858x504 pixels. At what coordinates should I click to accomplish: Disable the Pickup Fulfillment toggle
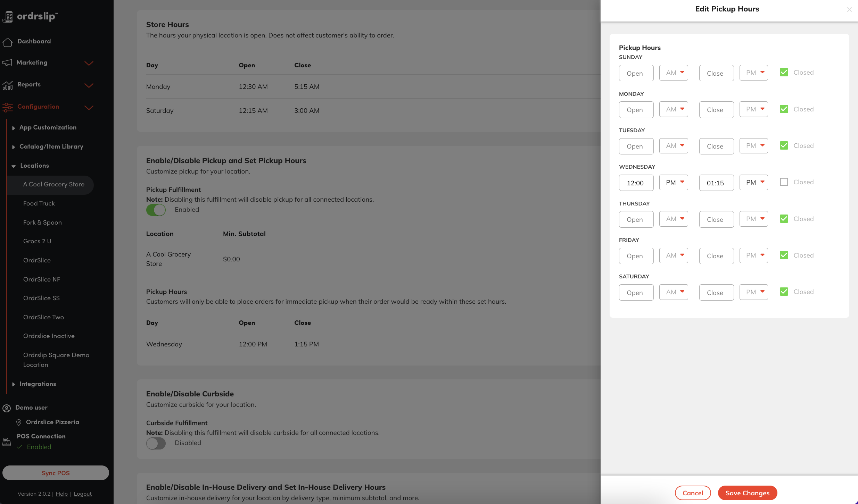156,210
